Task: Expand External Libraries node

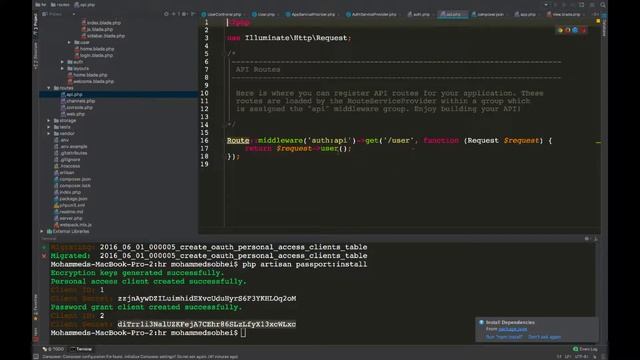Action: [42, 231]
